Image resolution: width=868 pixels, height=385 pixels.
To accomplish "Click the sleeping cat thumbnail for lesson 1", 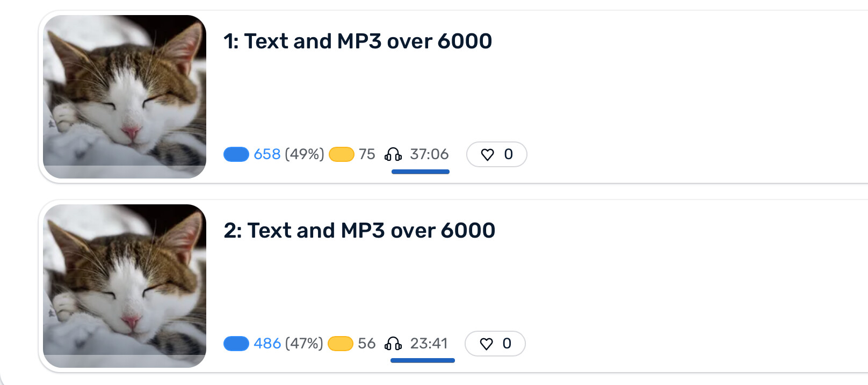I will 125,97.
